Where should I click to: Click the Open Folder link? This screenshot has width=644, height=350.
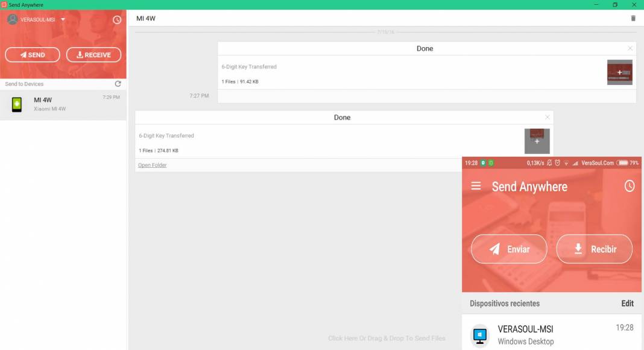[152, 165]
